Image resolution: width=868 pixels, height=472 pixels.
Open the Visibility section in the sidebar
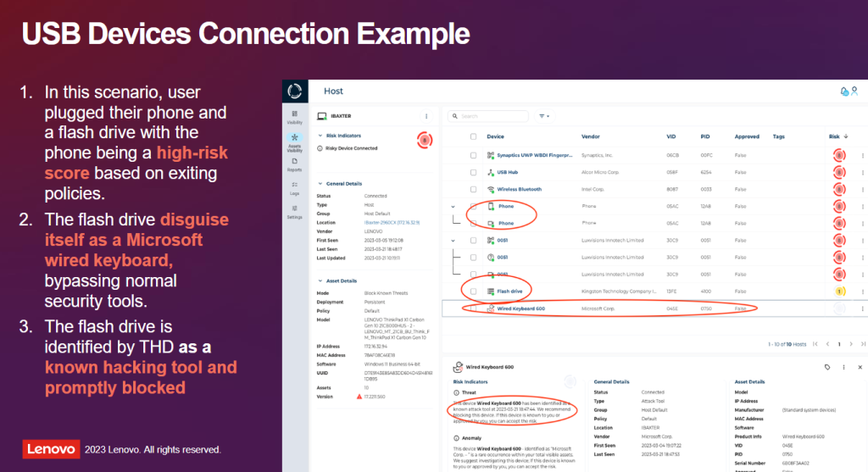[x=294, y=116]
